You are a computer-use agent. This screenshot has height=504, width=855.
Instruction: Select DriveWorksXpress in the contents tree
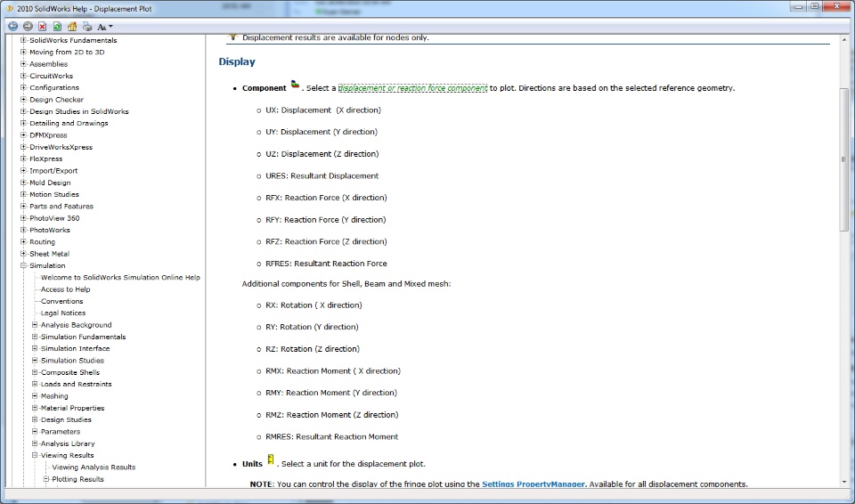(x=61, y=147)
